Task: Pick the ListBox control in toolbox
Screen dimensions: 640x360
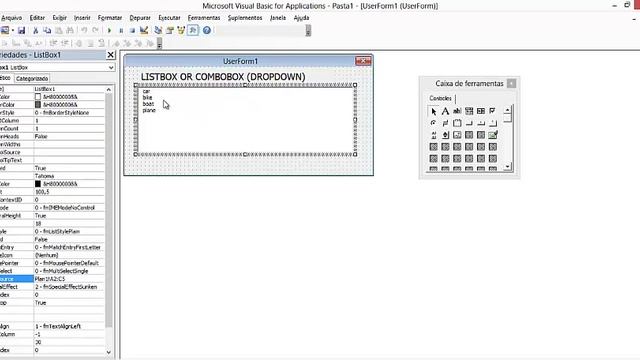Action: point(481,111)
